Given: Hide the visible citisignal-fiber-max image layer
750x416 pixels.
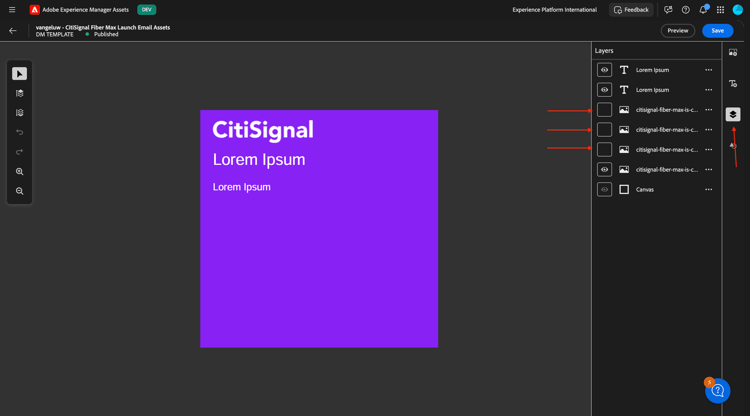Looking at the screenshot, I should [605, 169].
